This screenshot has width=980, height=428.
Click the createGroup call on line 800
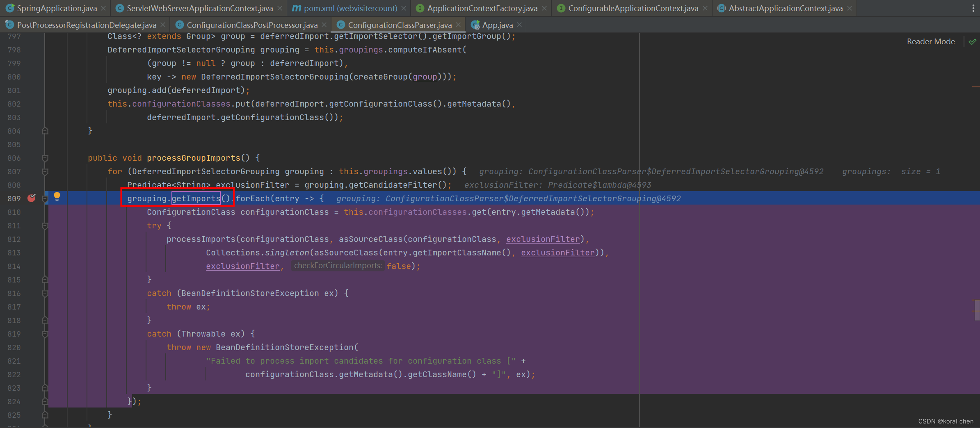tap(381, 77)
